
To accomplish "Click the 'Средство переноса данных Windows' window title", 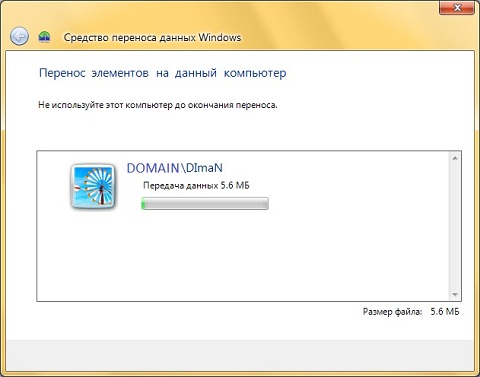I will [152, 37].
